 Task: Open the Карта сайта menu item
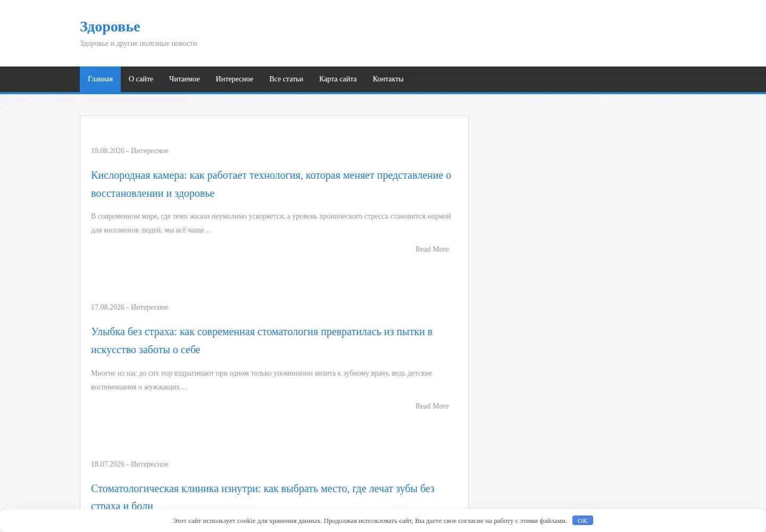(x=338, y=79)
